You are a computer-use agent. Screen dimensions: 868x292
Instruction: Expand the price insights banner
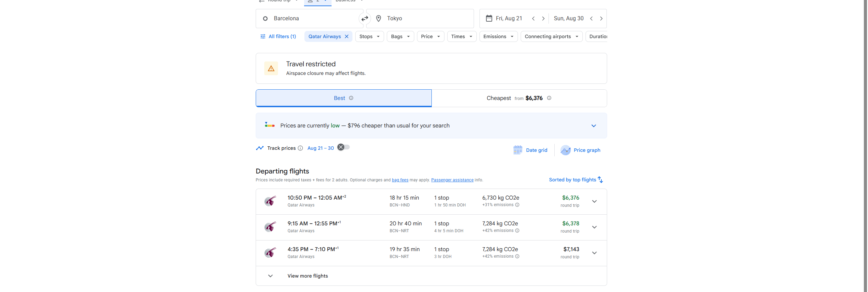[594, 126]
